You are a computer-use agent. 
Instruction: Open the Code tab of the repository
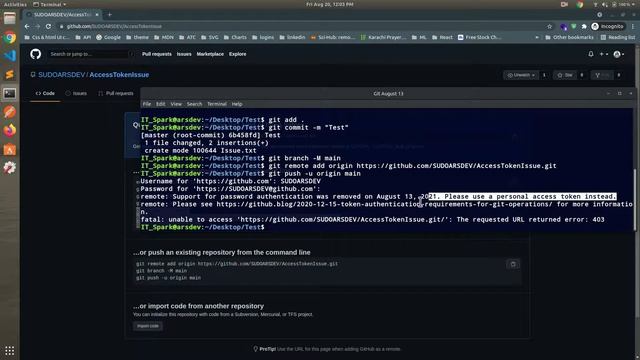point(45,93)
